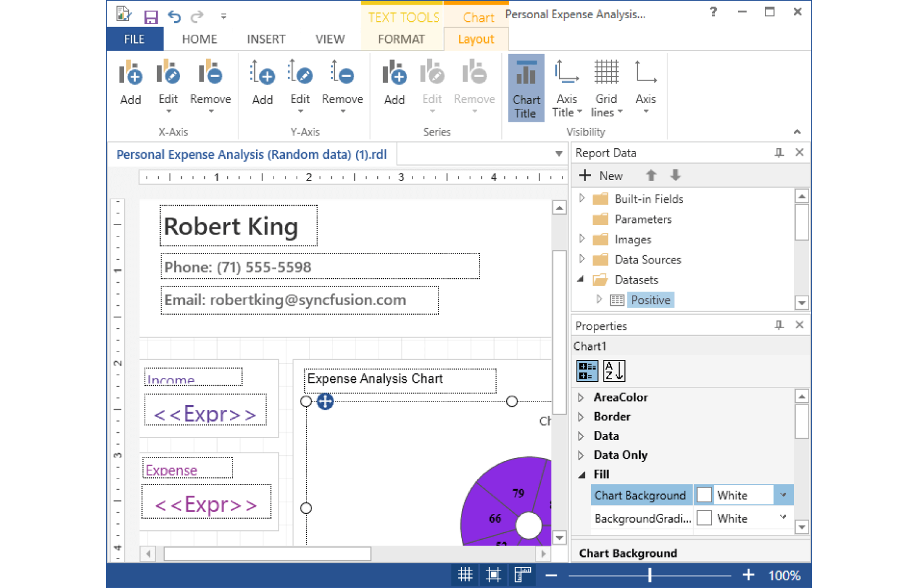Select the Positive dataset
This screenshot has height=588, width=918.
coord(650,300)
